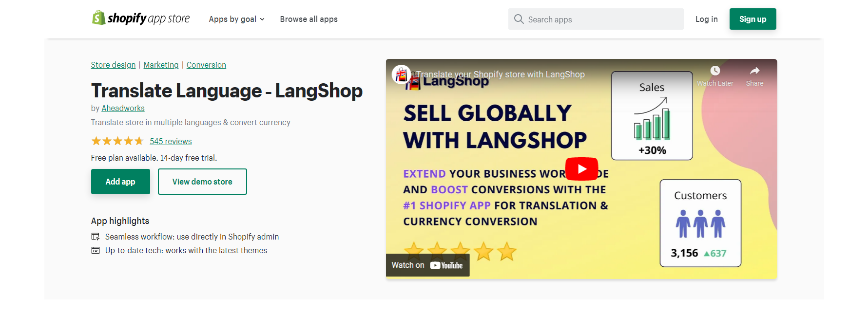
Task: Expand the Apps by goal dropdown
Action: click(x=236, y=19)
